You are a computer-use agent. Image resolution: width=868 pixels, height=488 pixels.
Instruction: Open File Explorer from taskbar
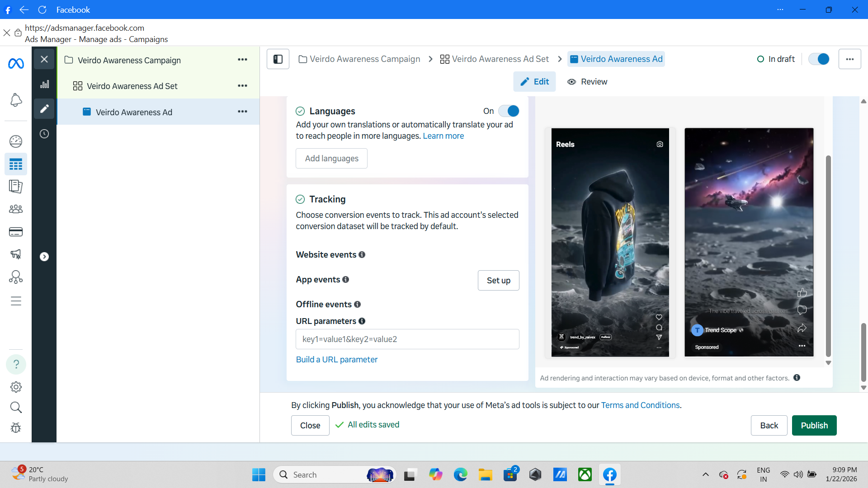point(486,475)
